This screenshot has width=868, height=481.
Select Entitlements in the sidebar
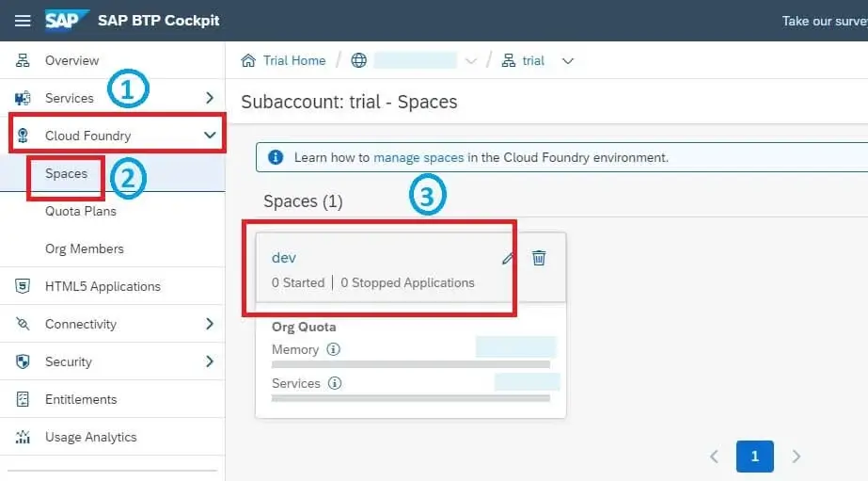click(x=81, y=399)
